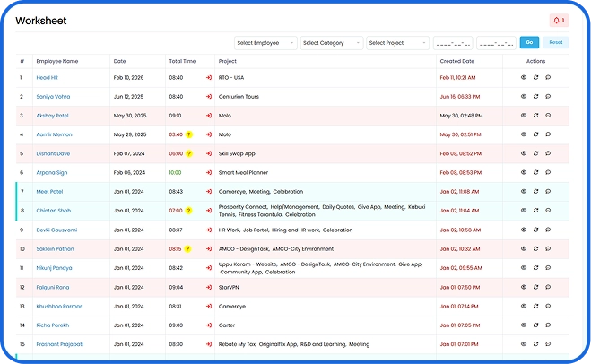Click refresh icon in Devki Gausvami row
The image size is (591, 364).
535,230
